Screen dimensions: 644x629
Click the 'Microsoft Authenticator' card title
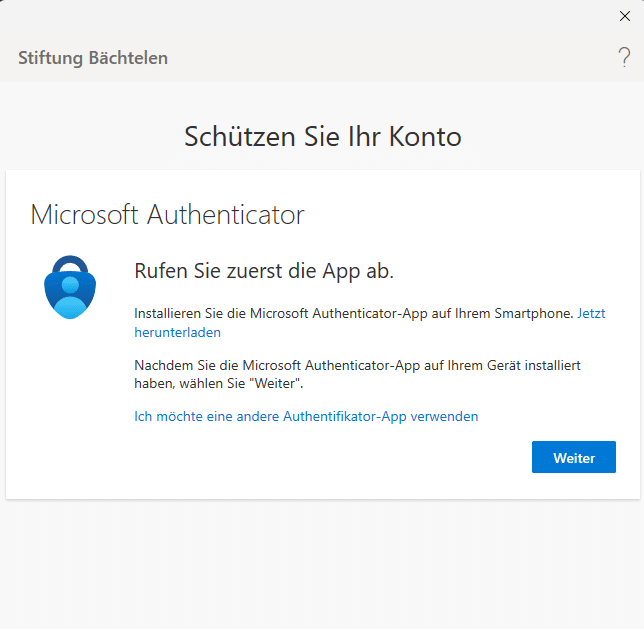(167, 214)
